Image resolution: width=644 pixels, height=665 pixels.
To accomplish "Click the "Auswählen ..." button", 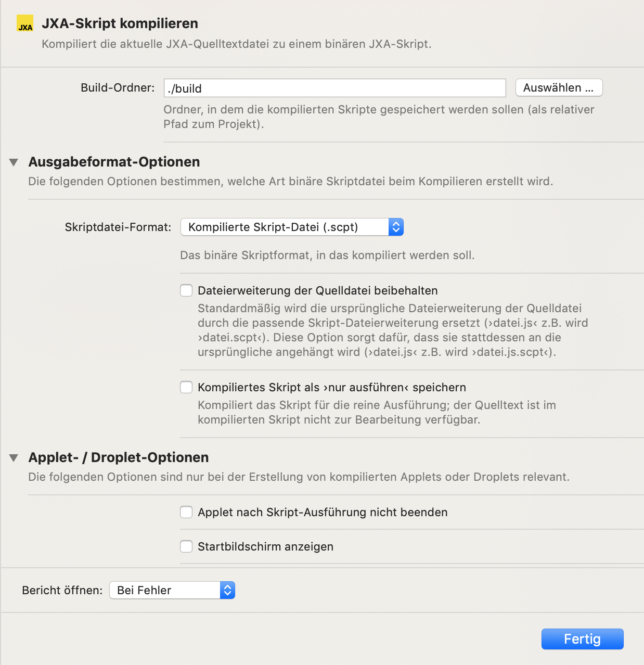I will coord(559,87).
